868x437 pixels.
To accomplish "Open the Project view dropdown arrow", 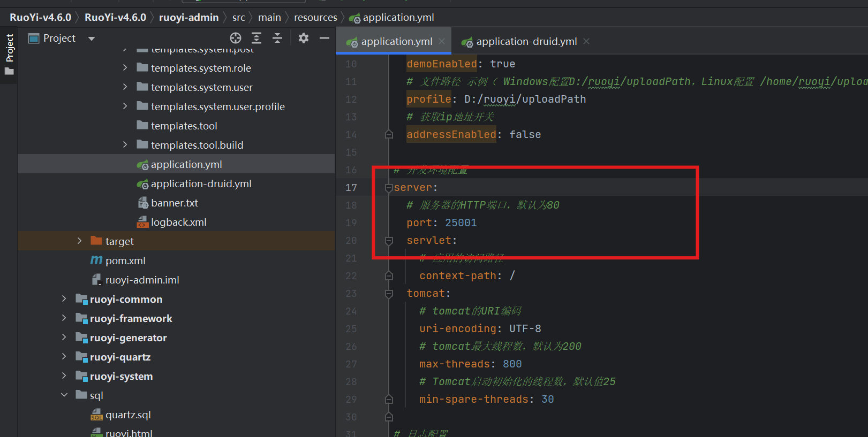I will [x=92, y=39].
